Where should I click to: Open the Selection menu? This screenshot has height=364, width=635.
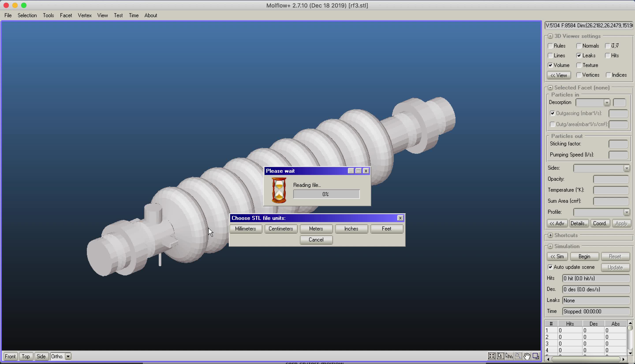click(x=27, y=15)
